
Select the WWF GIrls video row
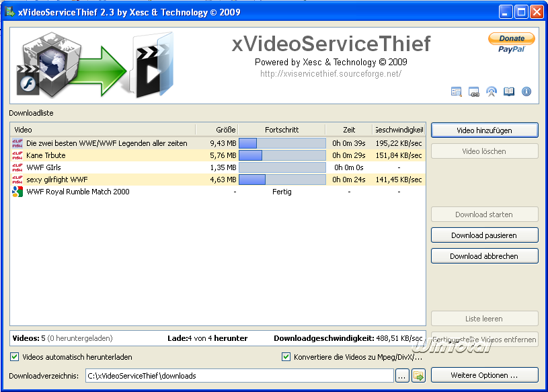pyautogui.click(x=218, y=167)
